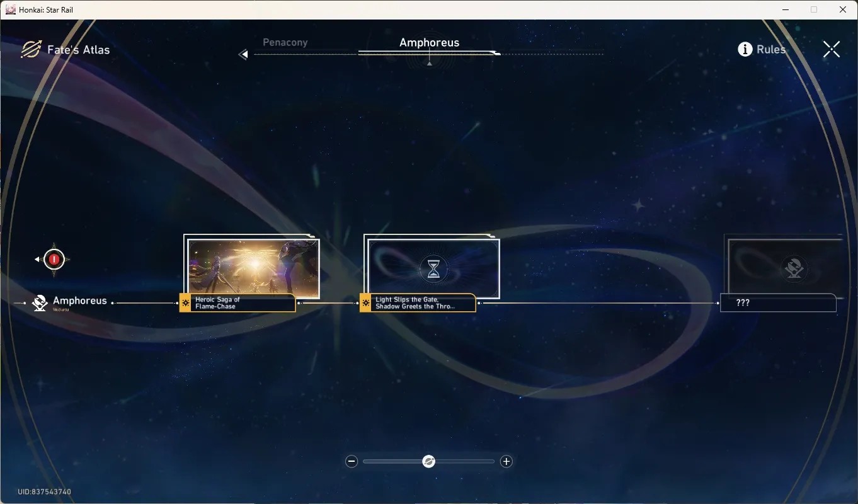Click the zoom slider handle
Image resolution: width=858 pixels, height=504 pixels.
tap(428, 462)
